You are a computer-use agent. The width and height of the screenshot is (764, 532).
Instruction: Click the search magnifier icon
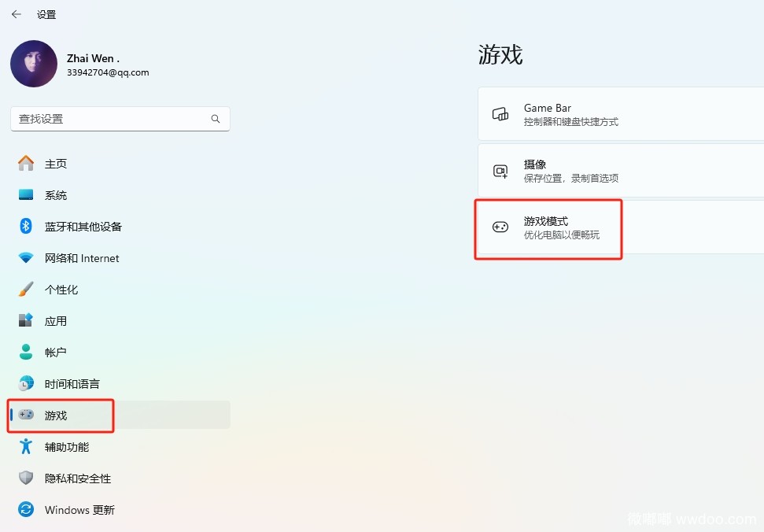pos(216,119)
